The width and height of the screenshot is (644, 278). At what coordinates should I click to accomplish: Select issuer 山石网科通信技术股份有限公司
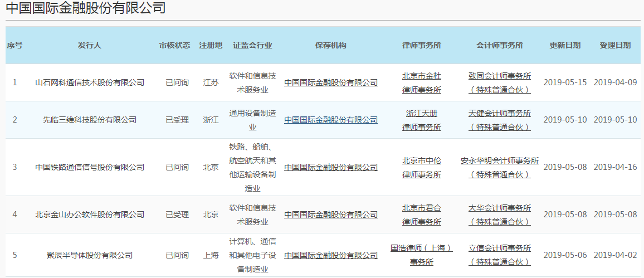click(90, 82)
